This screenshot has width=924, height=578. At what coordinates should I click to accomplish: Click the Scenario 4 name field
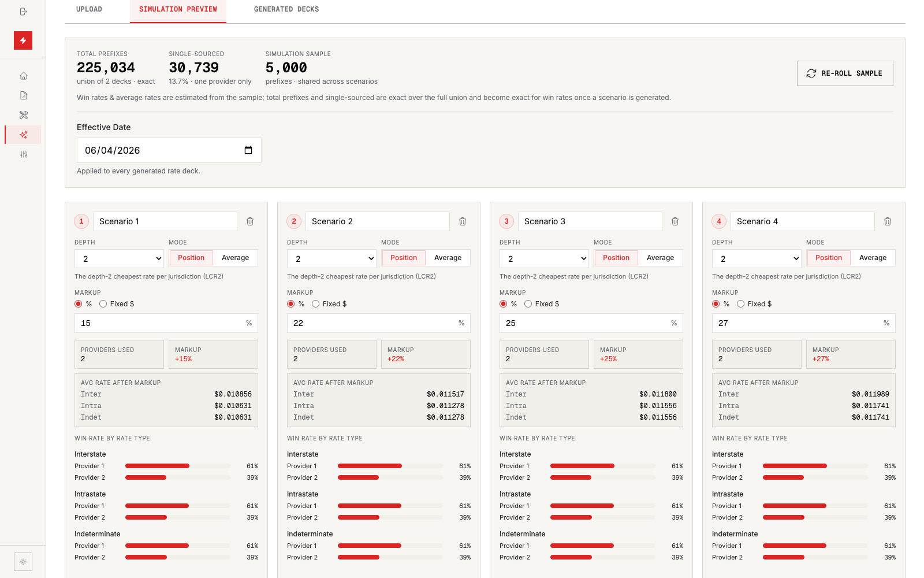tap(803, 221)
